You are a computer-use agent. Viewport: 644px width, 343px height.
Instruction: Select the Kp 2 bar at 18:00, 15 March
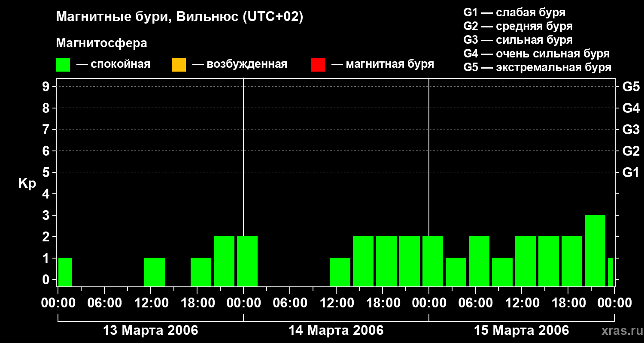(x=572, y=261)
